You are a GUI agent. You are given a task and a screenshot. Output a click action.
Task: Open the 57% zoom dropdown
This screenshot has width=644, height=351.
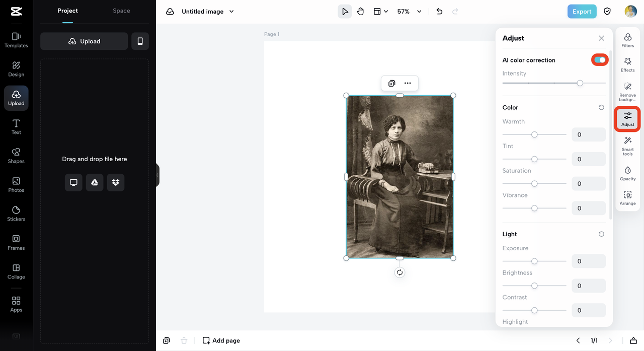409,12
